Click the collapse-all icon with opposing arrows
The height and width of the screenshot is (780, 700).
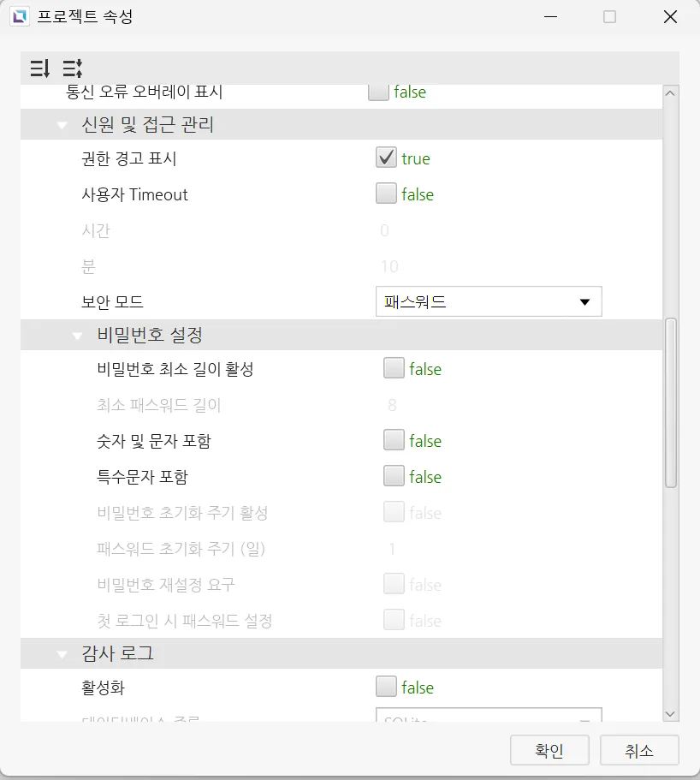72,68
